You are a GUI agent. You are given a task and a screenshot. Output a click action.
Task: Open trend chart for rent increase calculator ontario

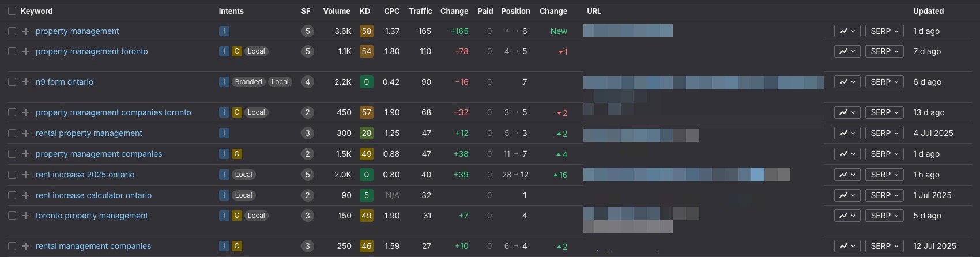coord(847,195)
